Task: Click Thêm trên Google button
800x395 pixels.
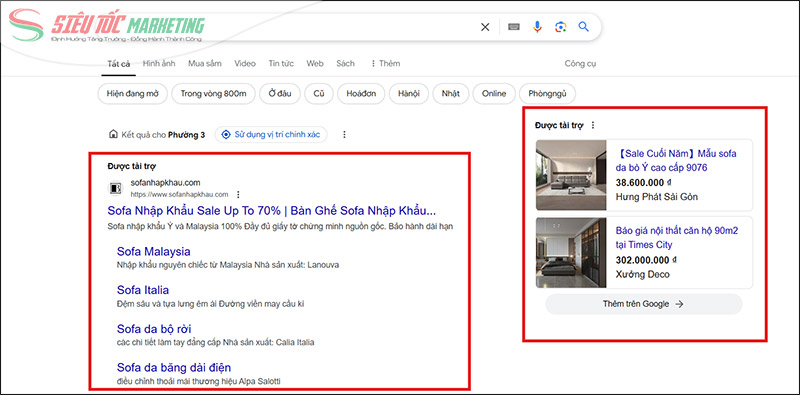Action: pyautogui.click(x=643, y=304)
